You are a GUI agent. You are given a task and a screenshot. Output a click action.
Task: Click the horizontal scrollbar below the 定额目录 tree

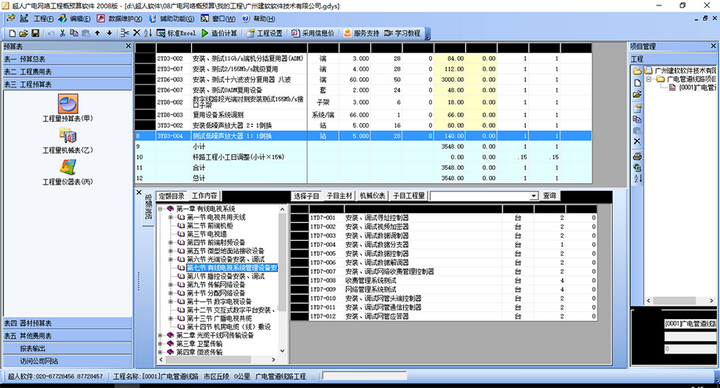pyautogui.click(x=216, y=360)
